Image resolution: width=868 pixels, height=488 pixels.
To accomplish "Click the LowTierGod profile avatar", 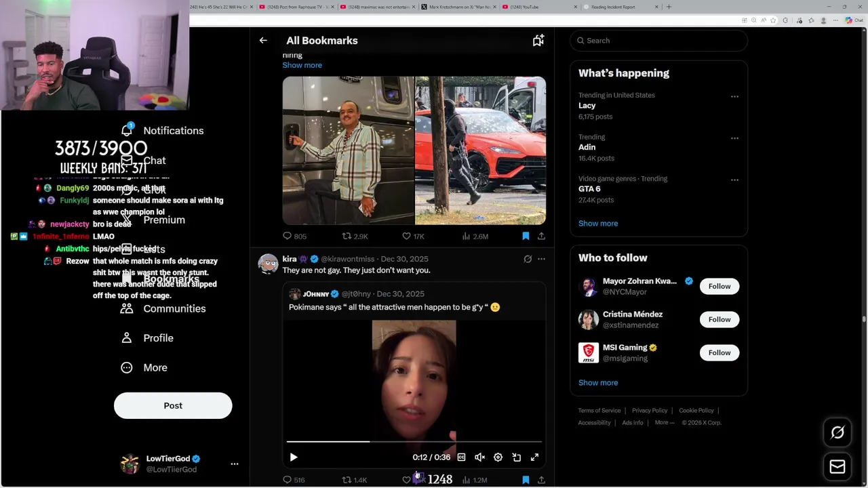I will [130, 464].
